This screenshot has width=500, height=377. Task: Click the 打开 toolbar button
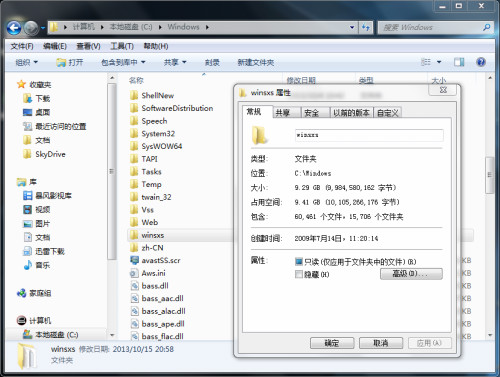click(x=70, y=62)
